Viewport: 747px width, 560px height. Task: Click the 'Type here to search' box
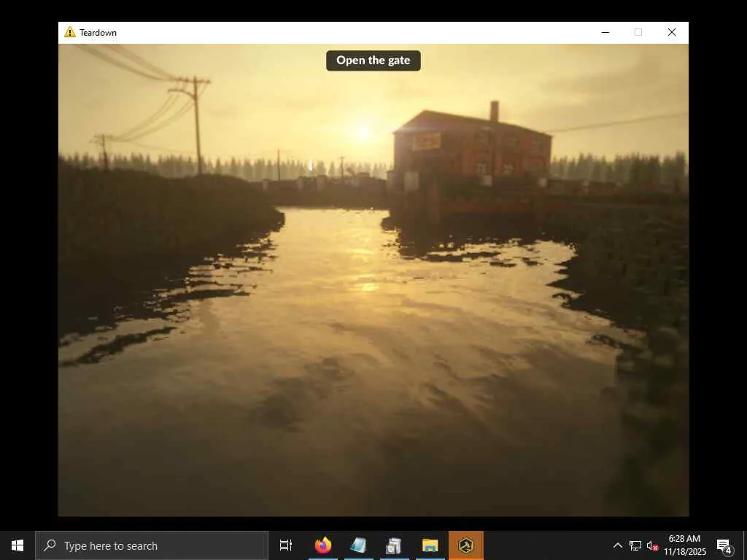[152, 545]
